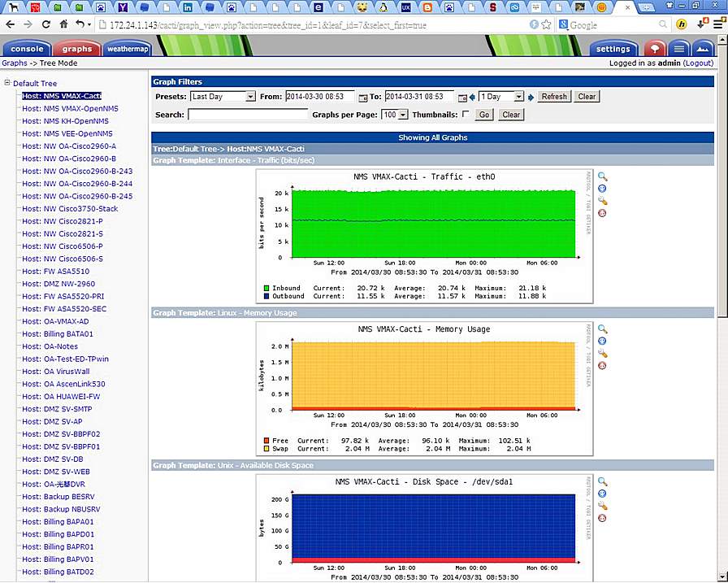Select Host: Backup BESRV in the tree
Screen dimensions: 728x583
[58, 497]
